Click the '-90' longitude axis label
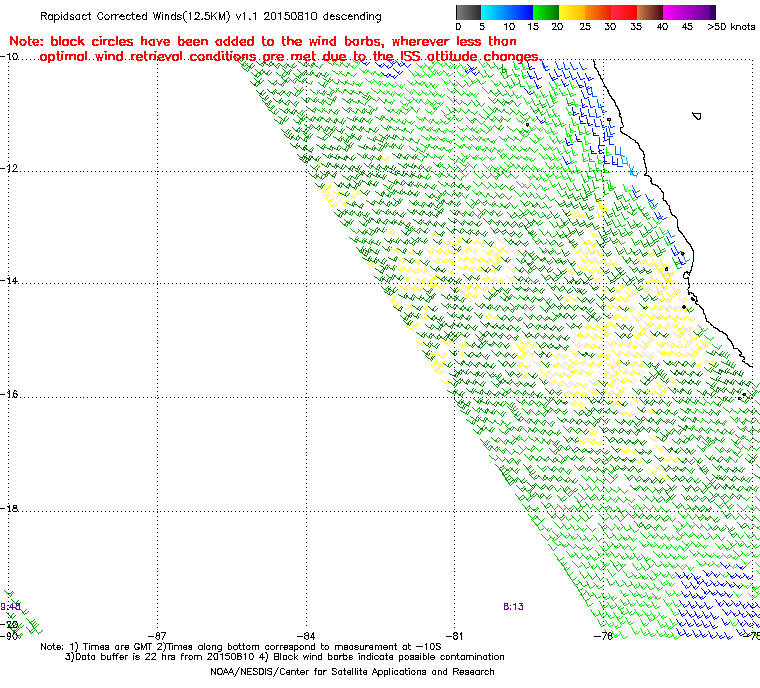The width and height of the screenshot is (760, 688). pos(9,636)
